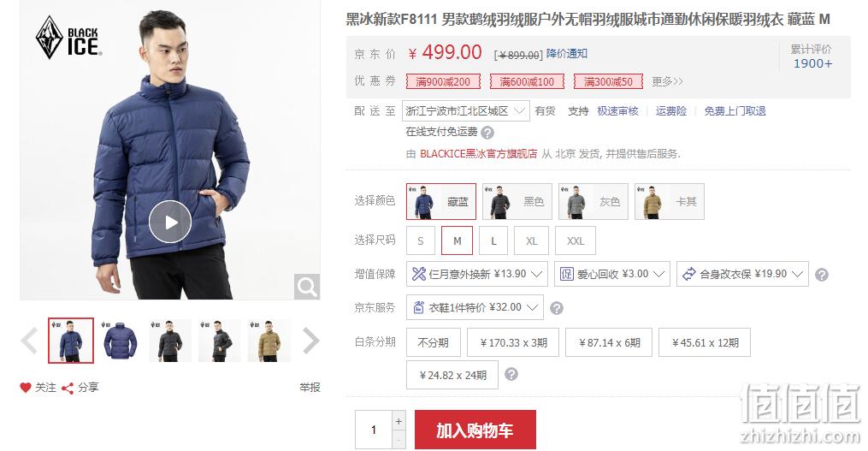Click help icon after 合身改衣保 option
Viewport: 868px width, 451px height.
[822, 274]
